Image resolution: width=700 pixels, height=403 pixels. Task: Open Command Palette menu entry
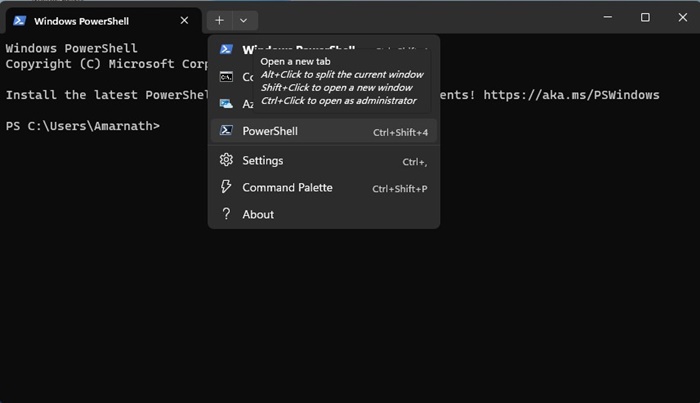[x=324, y=188]
